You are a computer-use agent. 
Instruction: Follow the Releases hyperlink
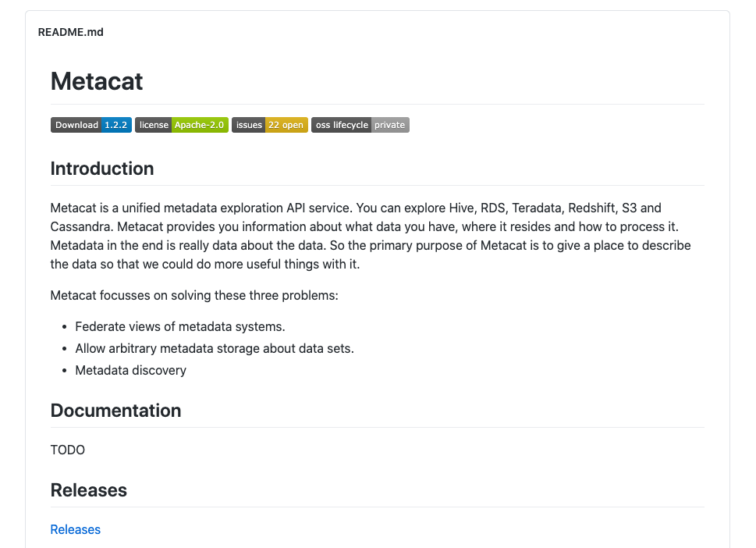click(x=75, y=530)
